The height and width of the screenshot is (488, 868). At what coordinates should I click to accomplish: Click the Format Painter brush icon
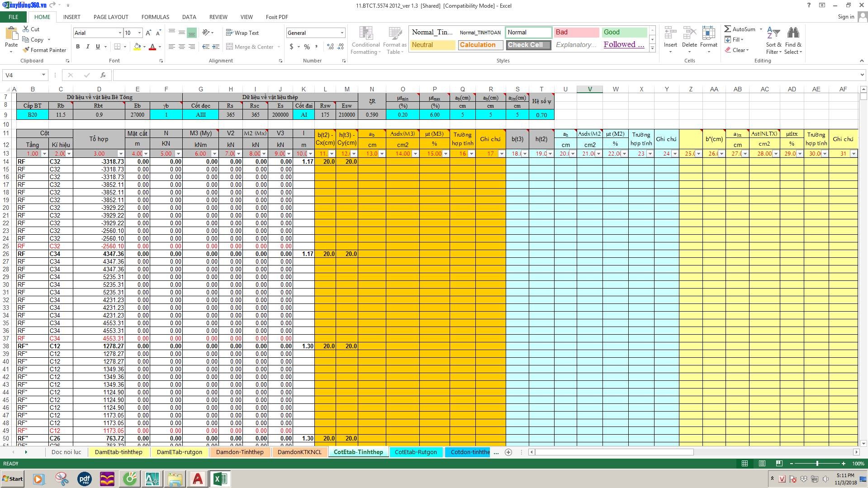click(x=26, y=50)
